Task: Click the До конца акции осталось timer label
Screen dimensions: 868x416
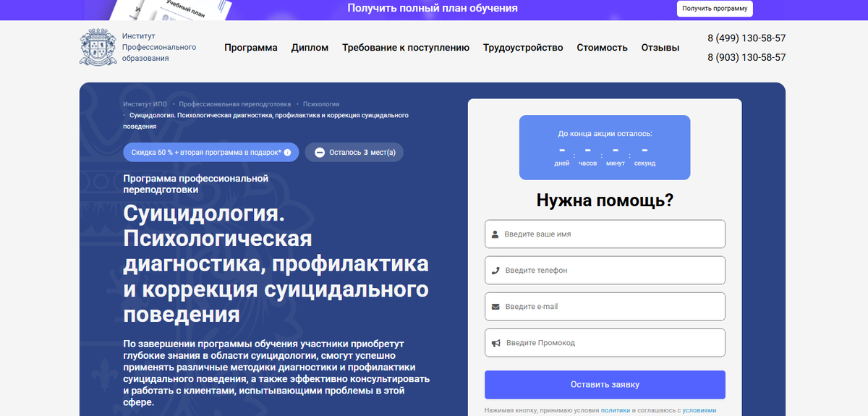Action: 605,134
